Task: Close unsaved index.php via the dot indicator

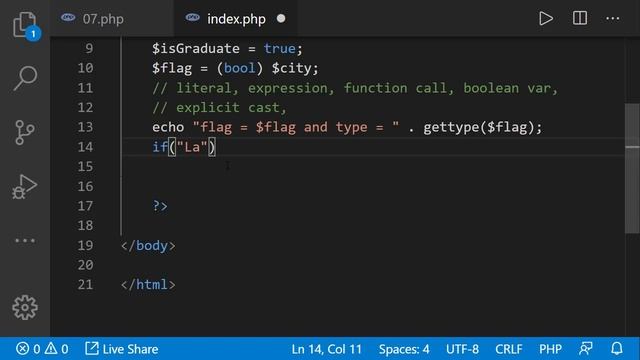Action: tap(281, 19)
